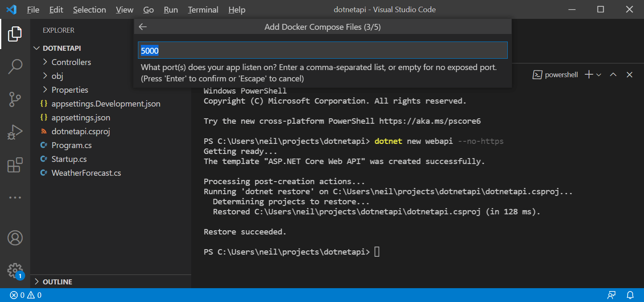Open the Search view icon

[x=15, y=66]
